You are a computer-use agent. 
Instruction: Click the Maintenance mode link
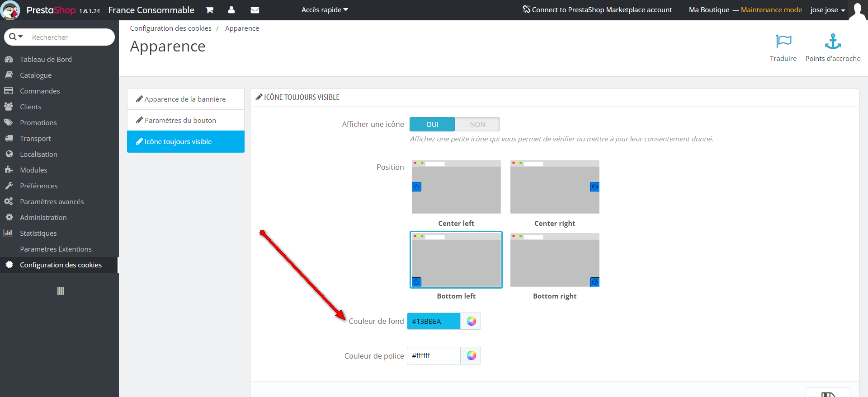pyautogui.click(x=771, y=10)
